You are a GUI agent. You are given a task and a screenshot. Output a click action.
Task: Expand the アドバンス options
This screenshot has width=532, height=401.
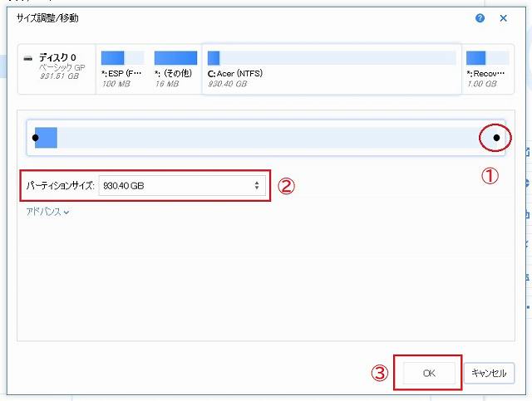click(47, 213)
